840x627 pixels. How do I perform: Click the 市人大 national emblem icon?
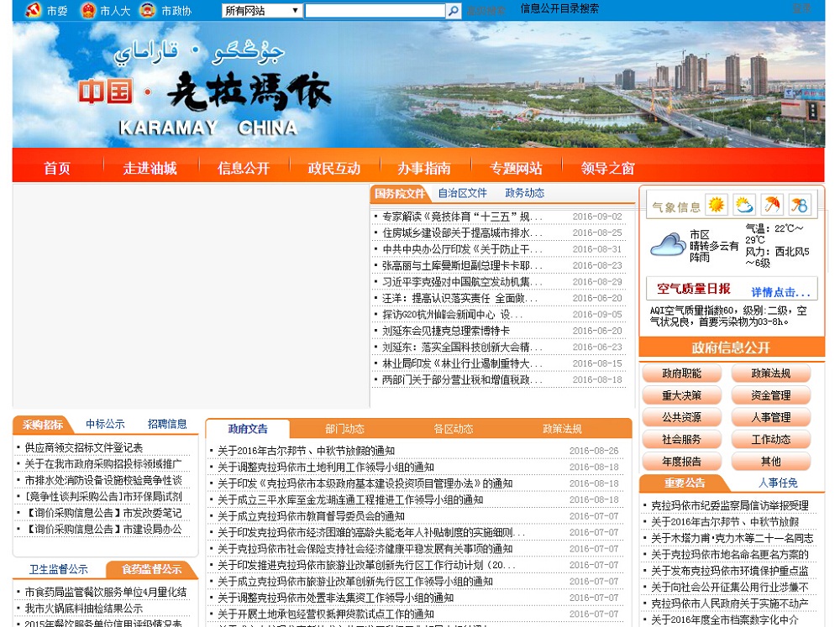coord(87,9)
